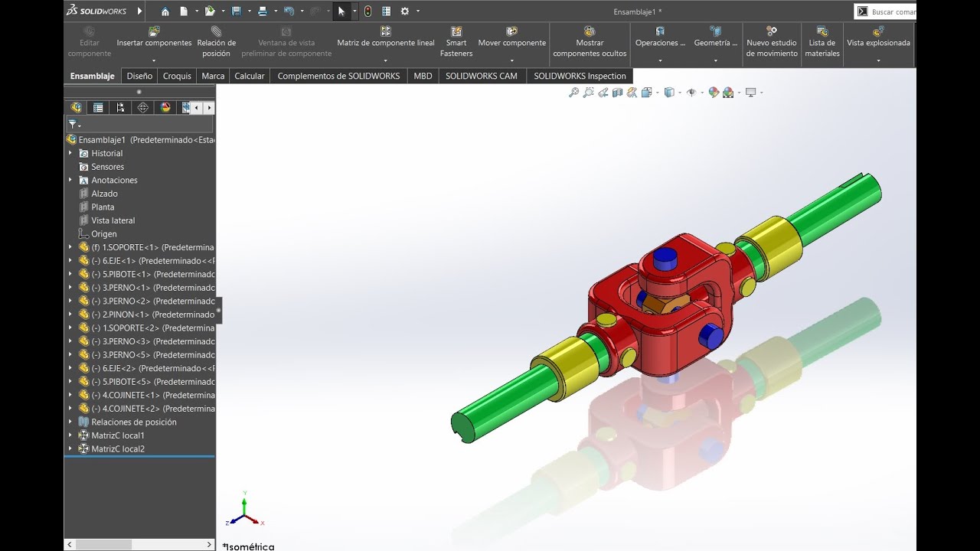
Task: Click Edit Appearance color ball icon
Action: click(714, 93)
